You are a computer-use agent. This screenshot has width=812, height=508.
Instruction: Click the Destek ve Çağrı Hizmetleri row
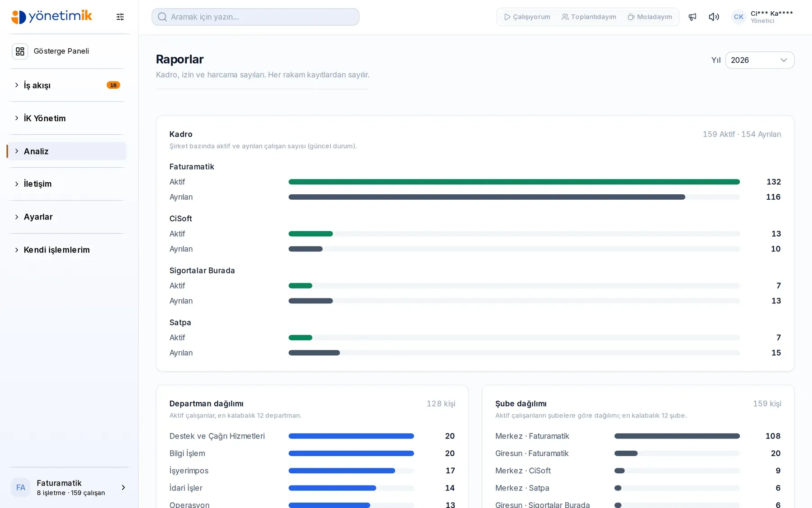(312, 436)
